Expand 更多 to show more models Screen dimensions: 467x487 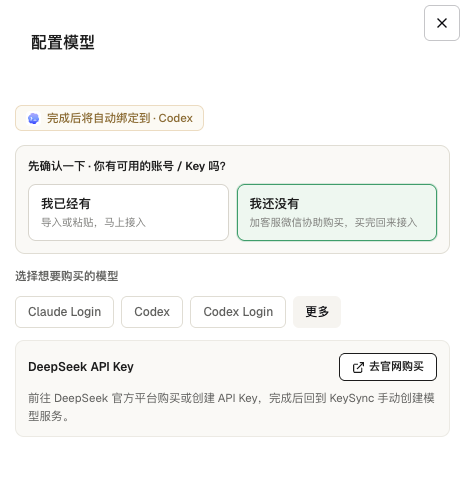tap(317, 312)
